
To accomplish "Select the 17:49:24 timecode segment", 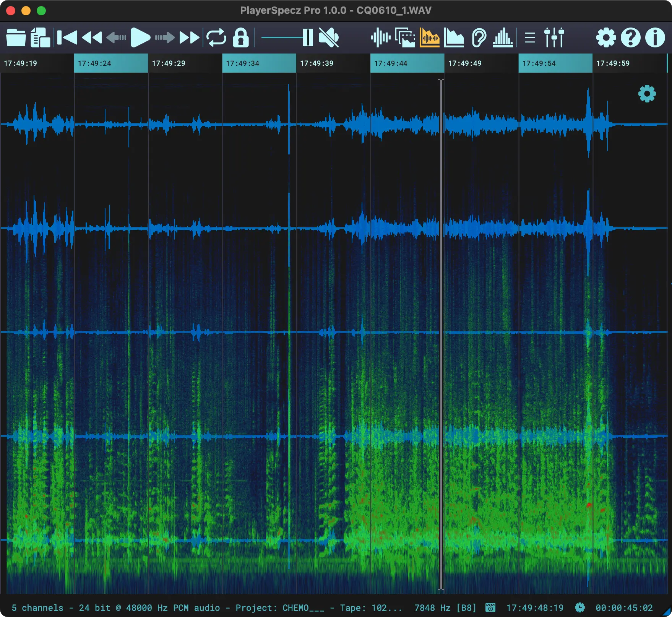I will pos(111,63).
